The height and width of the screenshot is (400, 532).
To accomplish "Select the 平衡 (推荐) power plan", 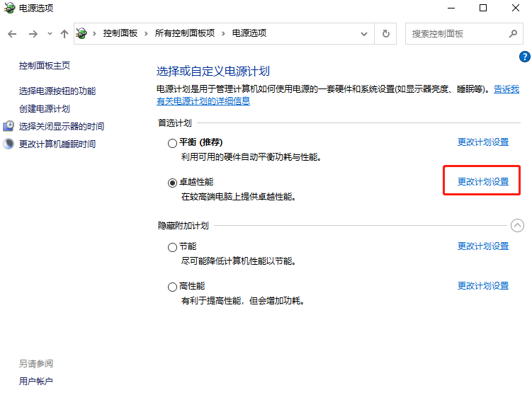I will [x=172, y=142].
